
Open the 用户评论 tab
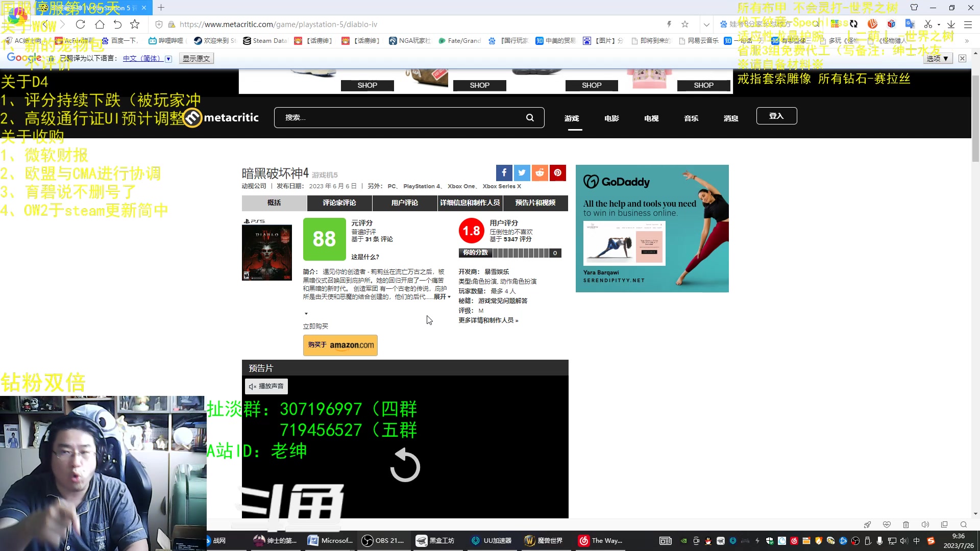pyautogui.click(x=405, y=203)
